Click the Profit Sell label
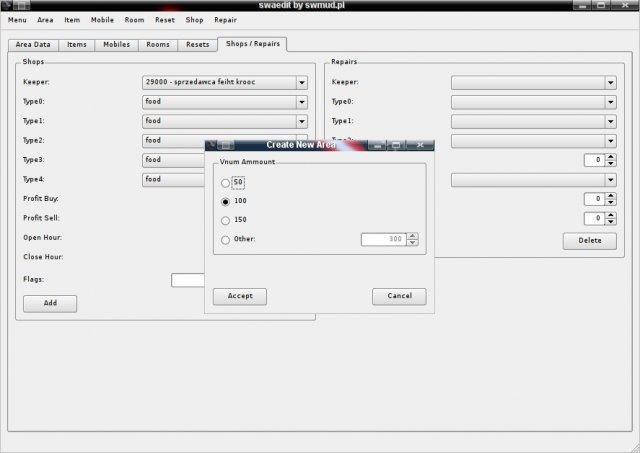Screen dimensions: 640x453 pyautogui.click(x=41, y=218)
